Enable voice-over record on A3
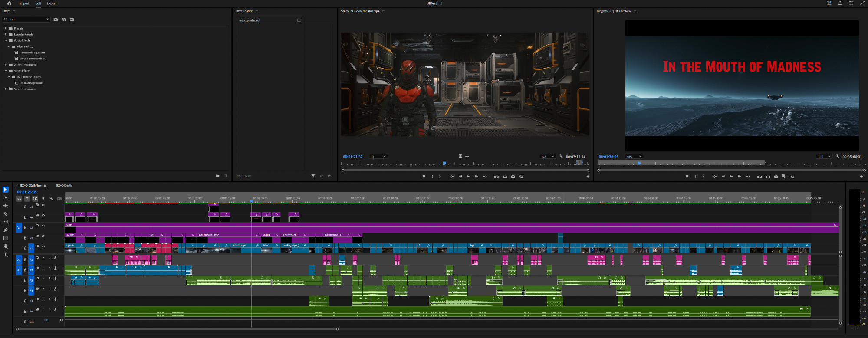The height and width of the screenshot is (338, 868). pos(55,279)
